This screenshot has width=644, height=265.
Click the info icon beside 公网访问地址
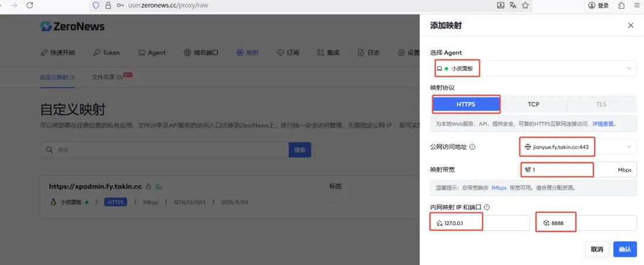click(x=472, y=147)
